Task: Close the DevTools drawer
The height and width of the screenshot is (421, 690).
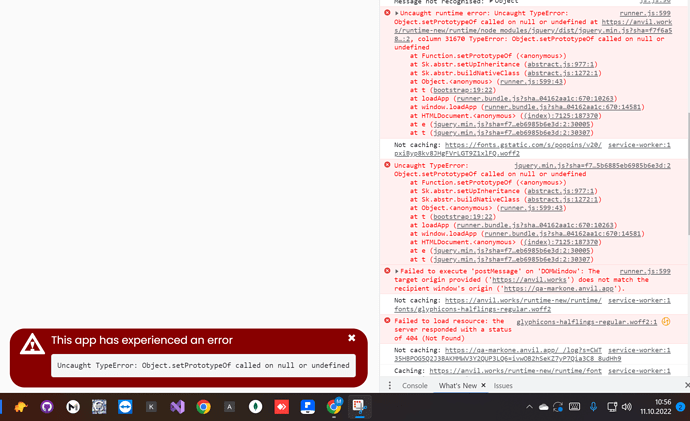Action: click(x=687, y=385)
